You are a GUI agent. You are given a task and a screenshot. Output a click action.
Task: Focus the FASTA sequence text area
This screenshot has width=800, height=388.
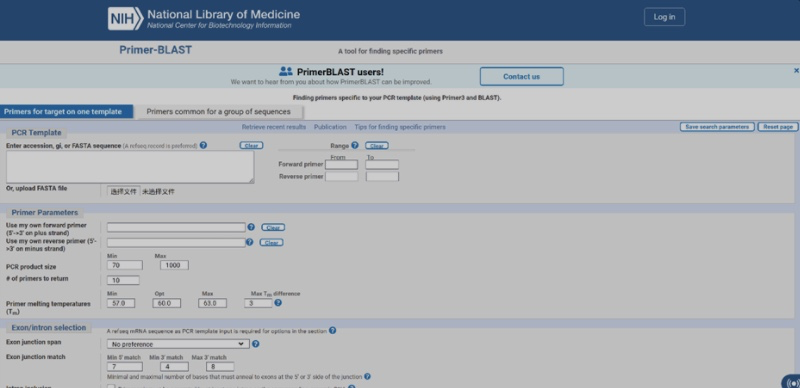(x=130, y=167)
